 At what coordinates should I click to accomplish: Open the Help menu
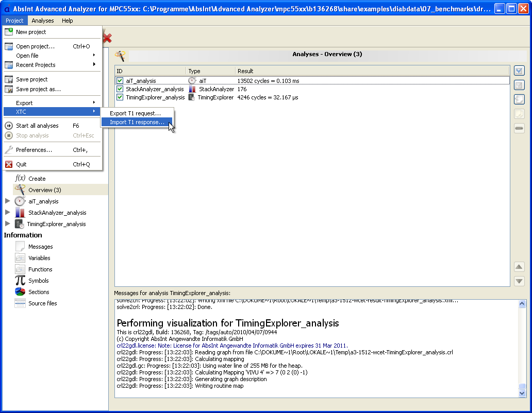point(67,21)
